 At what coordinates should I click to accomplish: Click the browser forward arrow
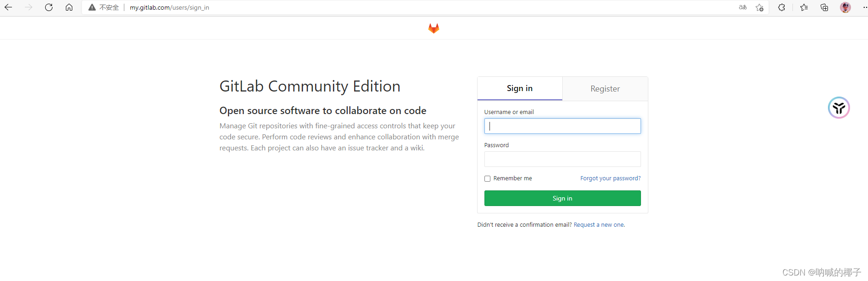29,7
